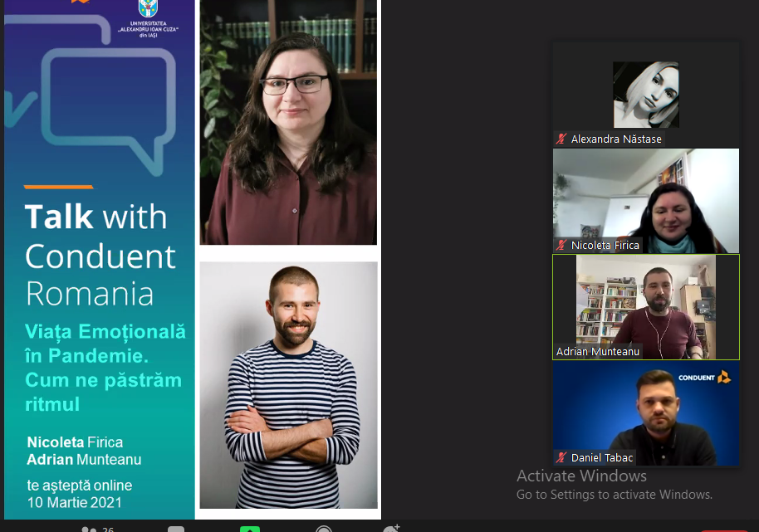
Task: Click the Adrian Munteanu name label on video tile
Action: (x=598, y=352)
